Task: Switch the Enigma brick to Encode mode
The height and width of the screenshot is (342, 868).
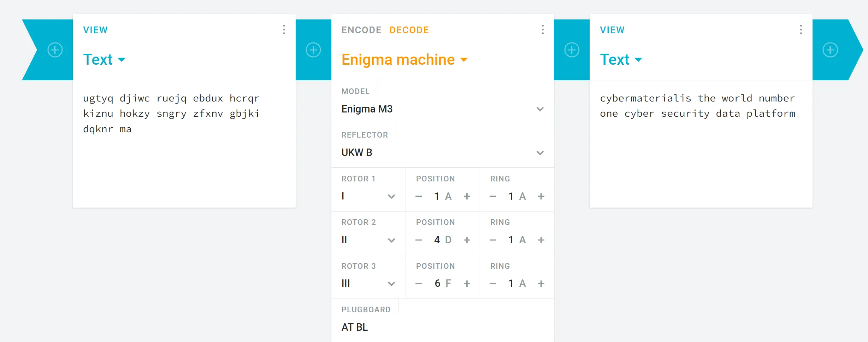Action: [361, 30]
